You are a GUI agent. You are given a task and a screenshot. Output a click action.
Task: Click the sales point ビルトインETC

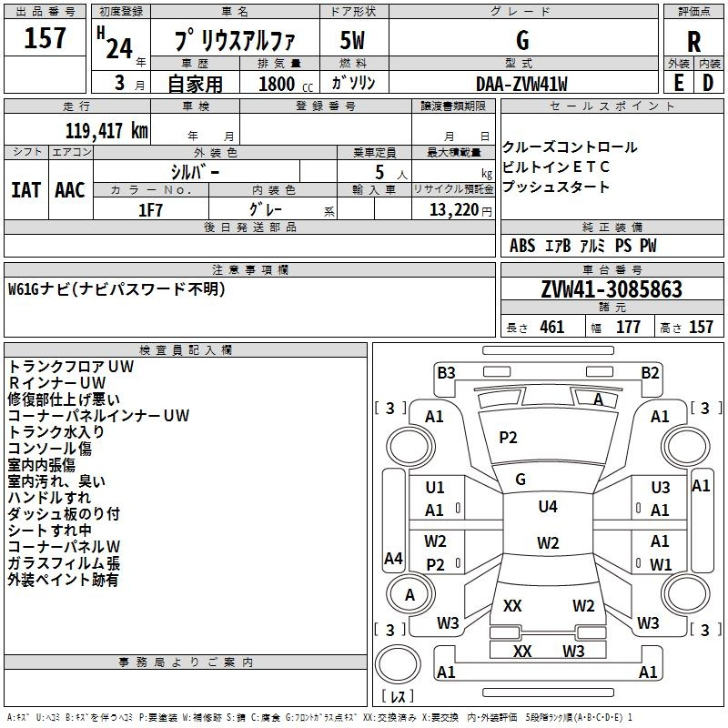coord(556,167)
